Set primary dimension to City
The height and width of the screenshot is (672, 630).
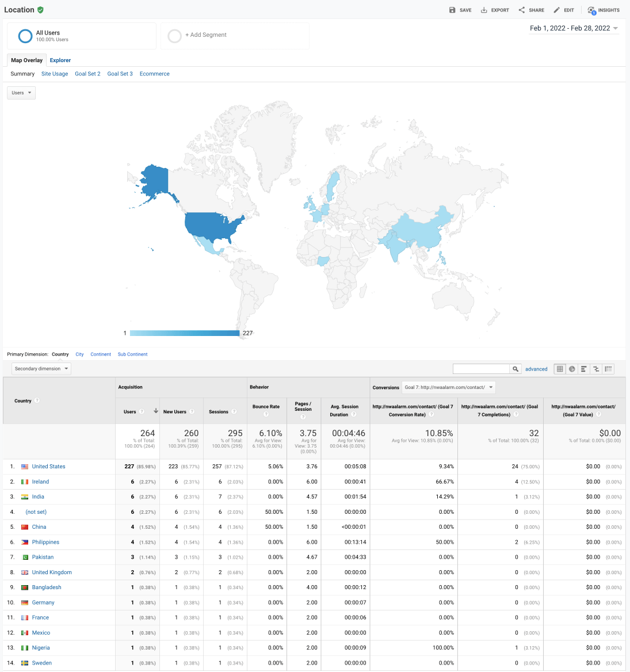[80, 354]
